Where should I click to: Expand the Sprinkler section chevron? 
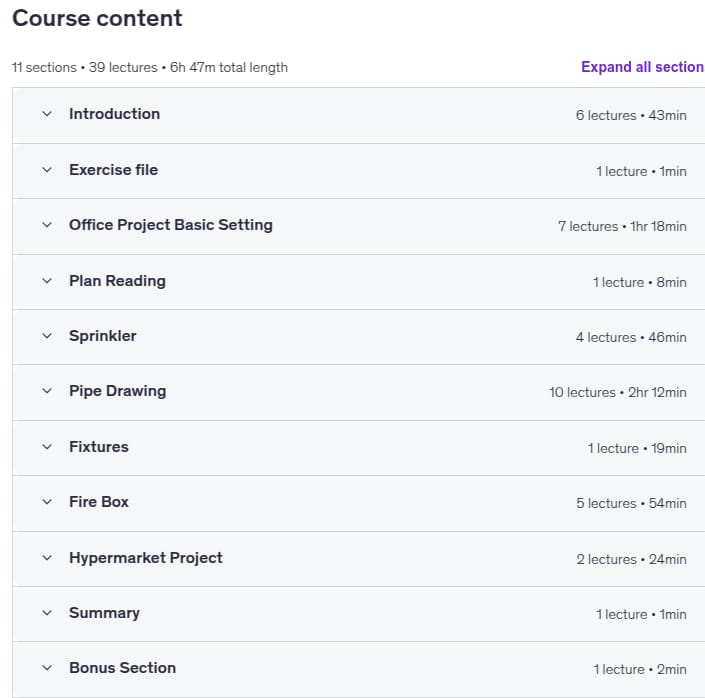(x=47, y=336)
